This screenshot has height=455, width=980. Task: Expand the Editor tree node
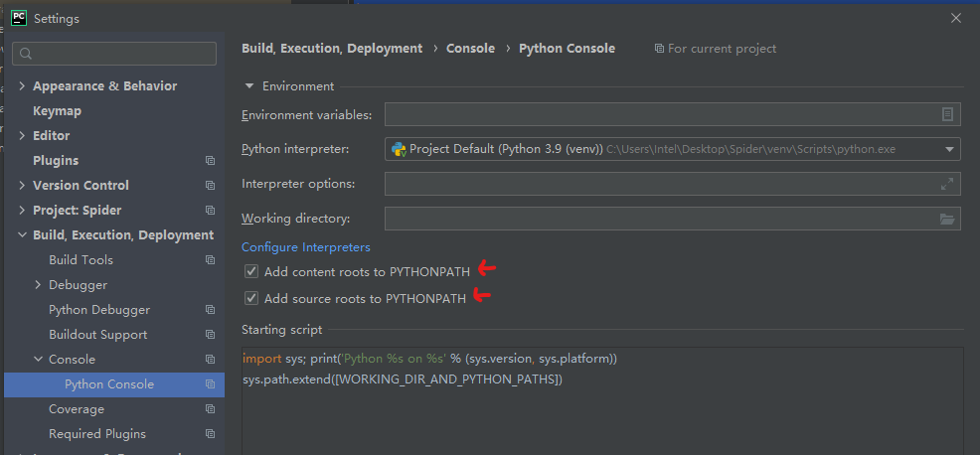22,136
